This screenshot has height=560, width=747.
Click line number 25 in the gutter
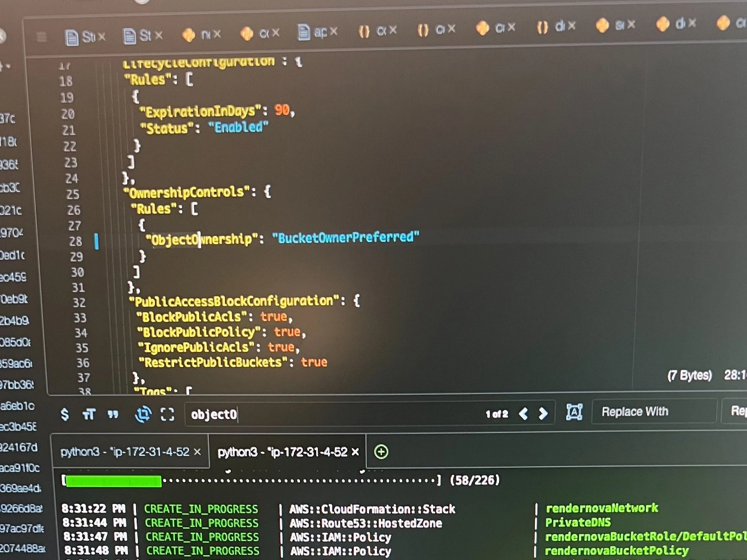pyautogui.click(x=72, y=195)
